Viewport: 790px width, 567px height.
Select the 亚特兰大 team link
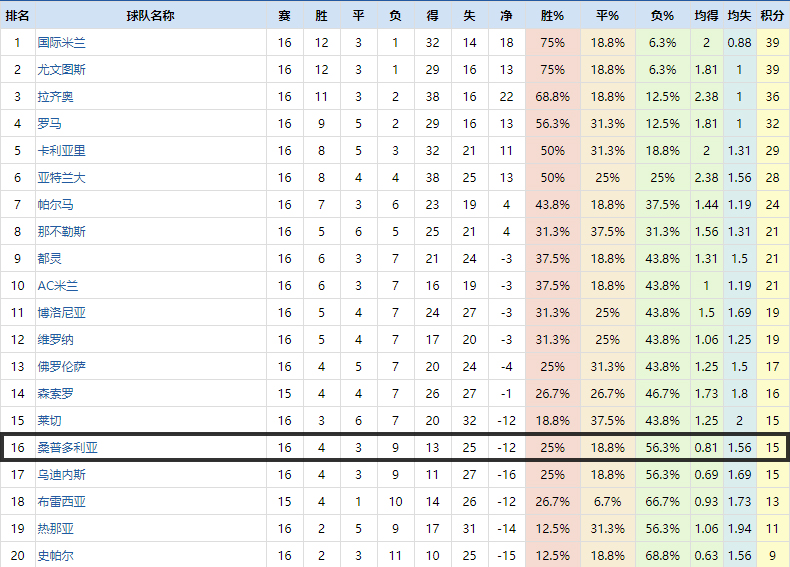click(x=61, y=178)
